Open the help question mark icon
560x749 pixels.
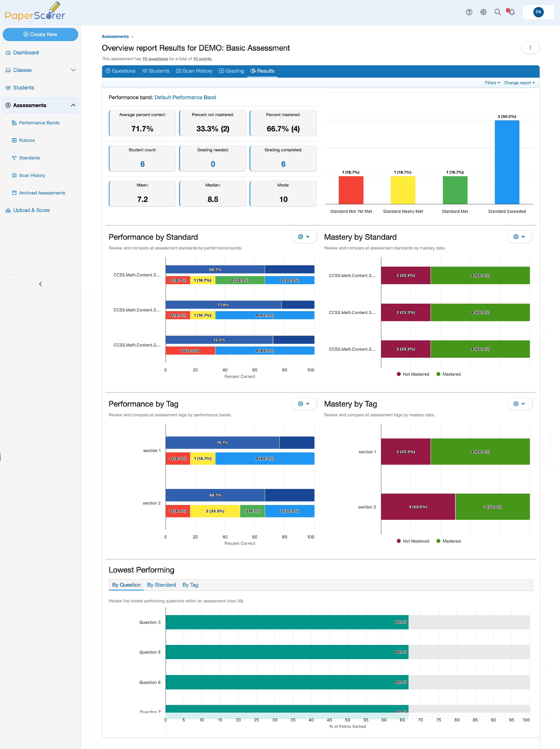click(469, 12)
